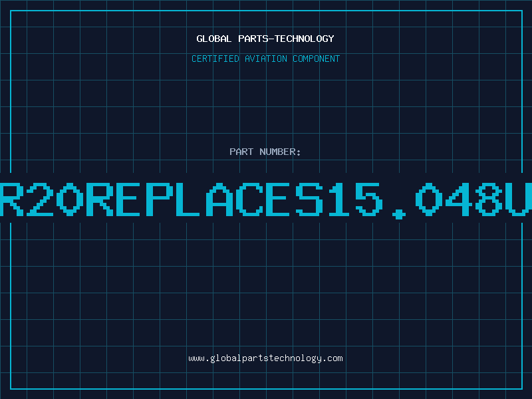Click the period in the part number

399,213
